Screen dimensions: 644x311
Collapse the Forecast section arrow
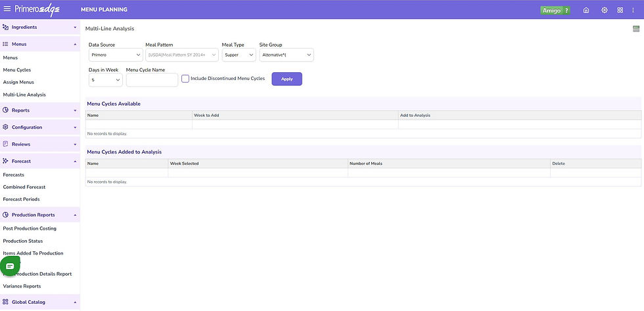(75, 161)
